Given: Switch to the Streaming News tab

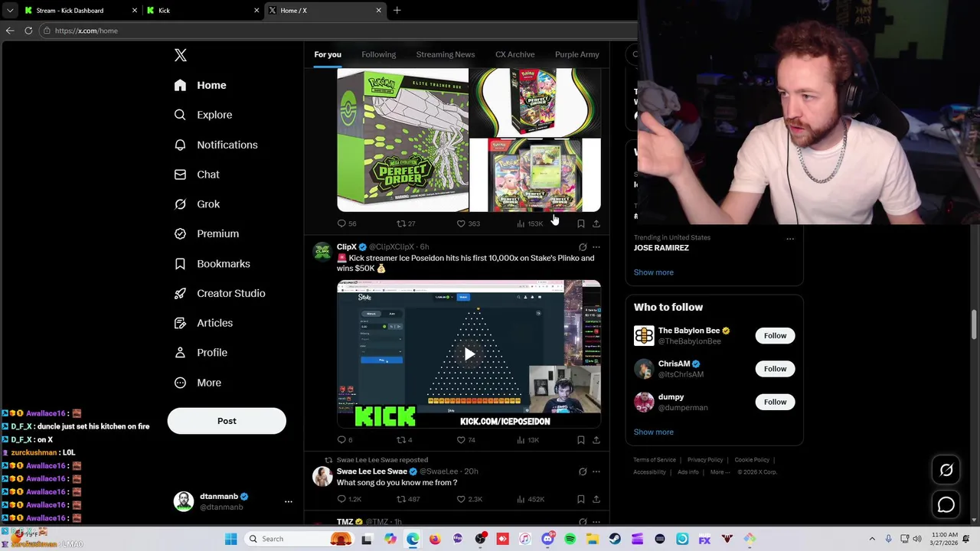Looking at the screenshot, I should (446, 54).
